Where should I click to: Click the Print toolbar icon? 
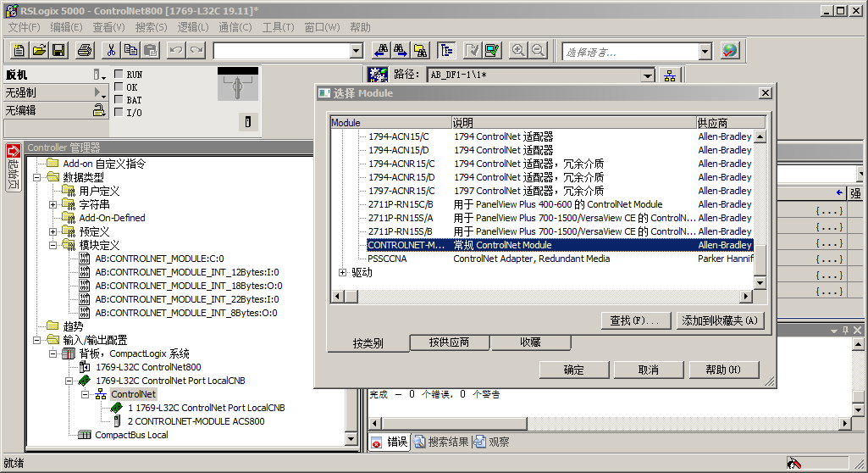tap(85, 51)
